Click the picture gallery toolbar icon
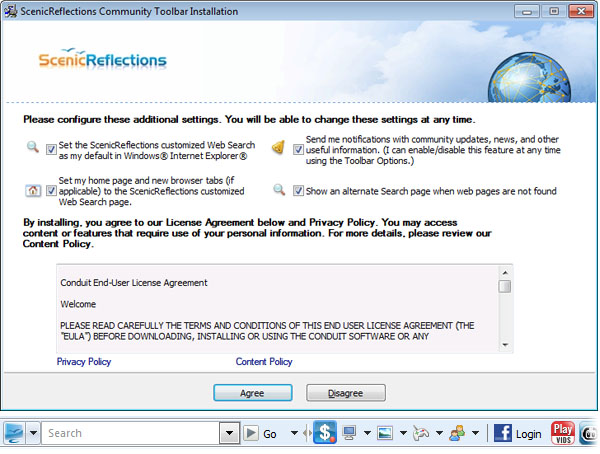The width and height of the screenshot is (600, 454). coord(385,433)
